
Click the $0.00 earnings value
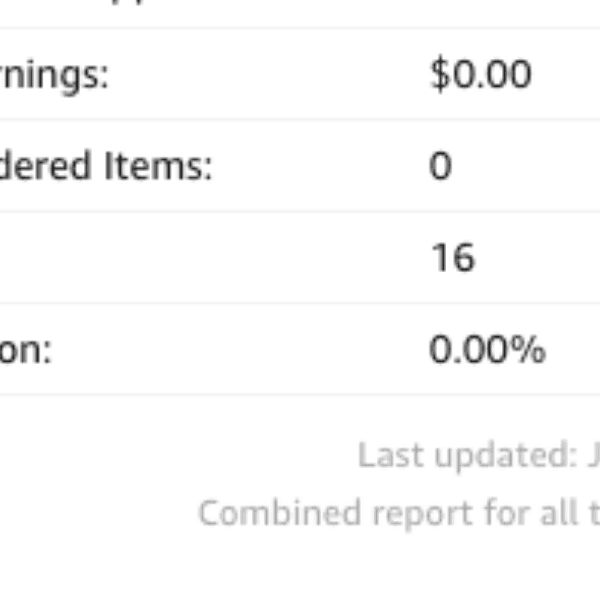pyautogui.click(x=480, y=75)
